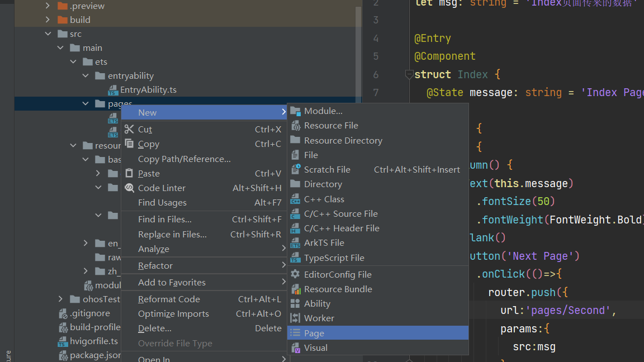Click the Copy icon in the context menu

click(x=129, y=144)
